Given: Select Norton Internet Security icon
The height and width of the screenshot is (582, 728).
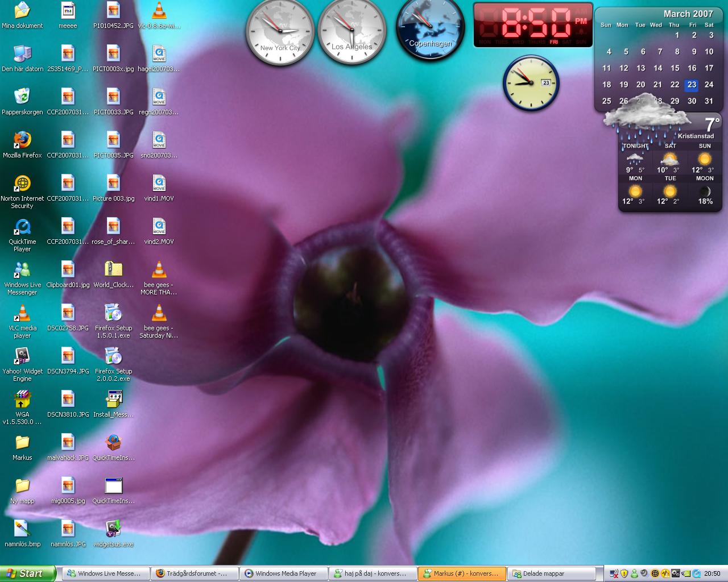Looking at the screenshot, I should (x=22, y=184).
